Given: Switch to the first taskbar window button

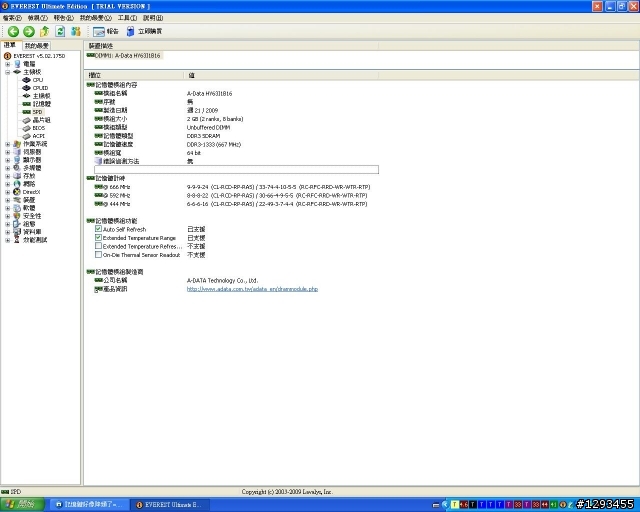Looking at the screenshot, I should click(89, 505).
